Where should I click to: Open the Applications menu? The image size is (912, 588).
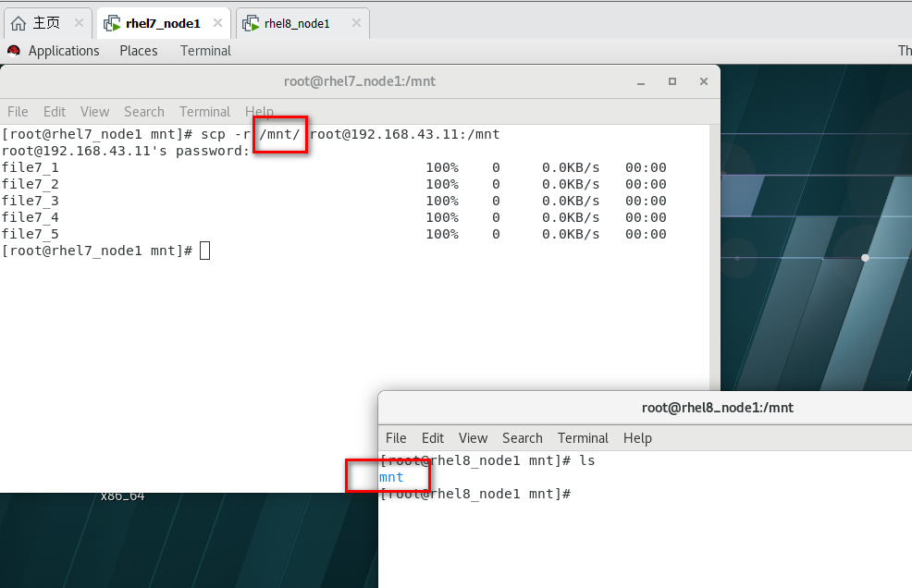click(64, 51)
